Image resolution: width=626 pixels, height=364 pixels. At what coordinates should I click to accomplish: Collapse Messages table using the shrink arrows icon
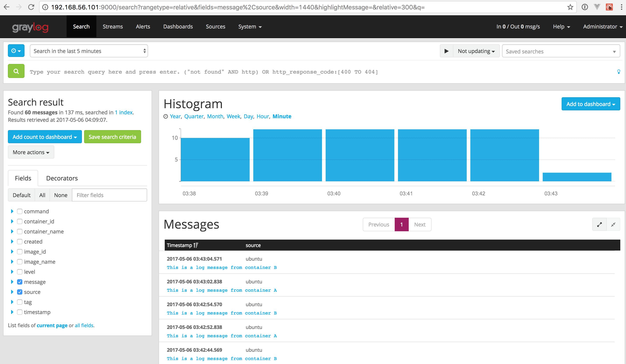tap(613, 224)
